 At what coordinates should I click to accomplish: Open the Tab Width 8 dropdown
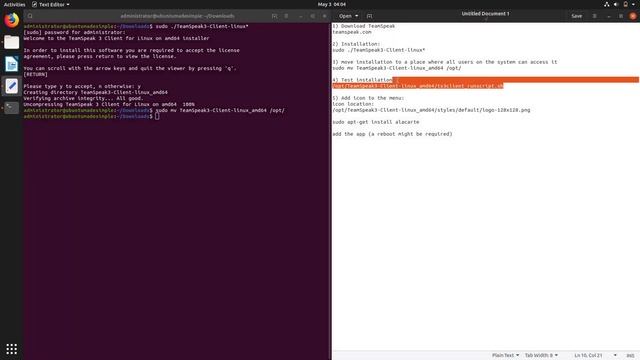pyautogui.click(x=541, y=355)
